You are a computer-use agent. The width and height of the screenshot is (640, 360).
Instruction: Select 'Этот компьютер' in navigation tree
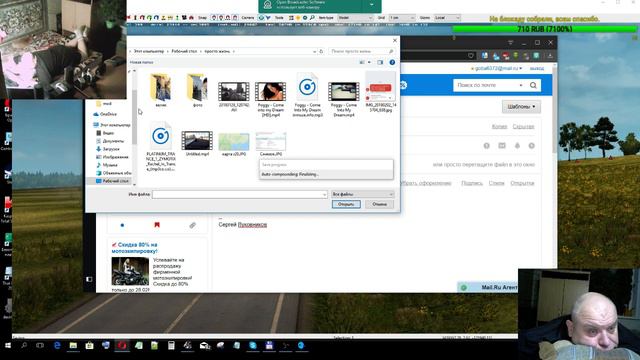112,125
